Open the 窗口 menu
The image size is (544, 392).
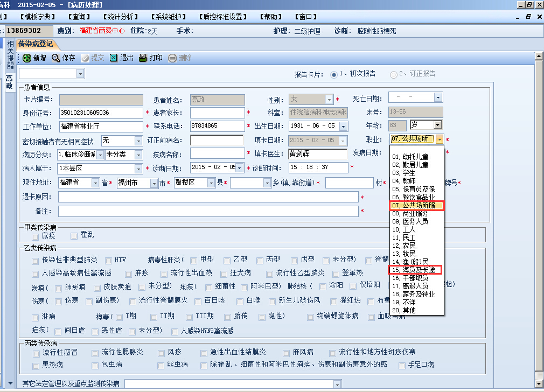305,17
